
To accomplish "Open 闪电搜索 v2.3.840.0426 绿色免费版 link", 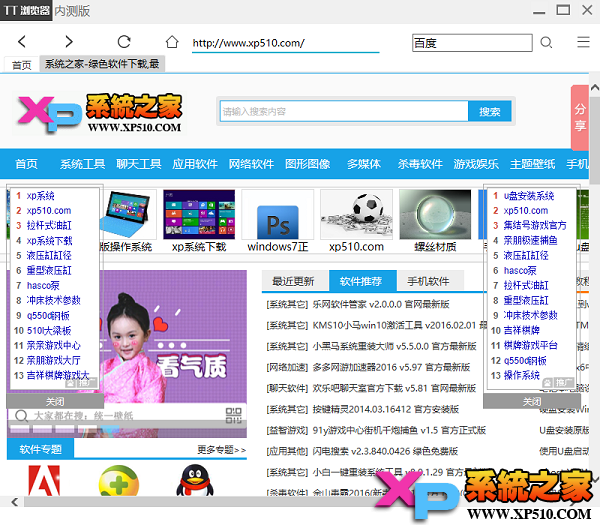I will [385, 452].
